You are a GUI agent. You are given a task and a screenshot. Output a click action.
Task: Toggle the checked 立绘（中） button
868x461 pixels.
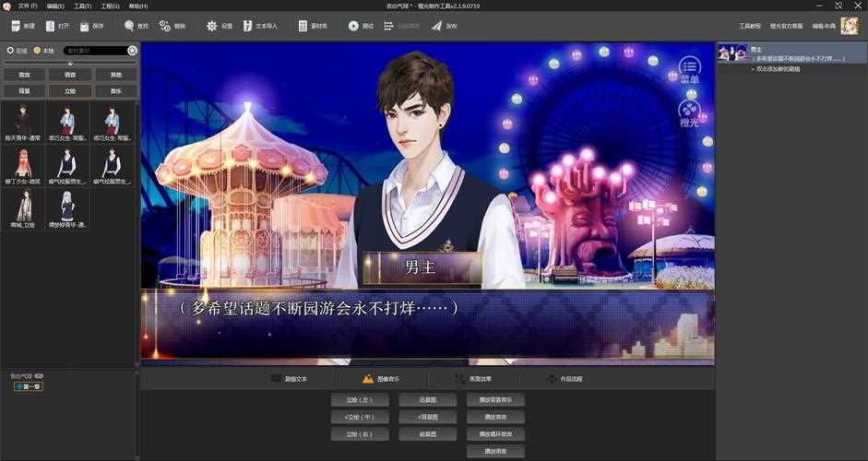[x=352, y=417]
